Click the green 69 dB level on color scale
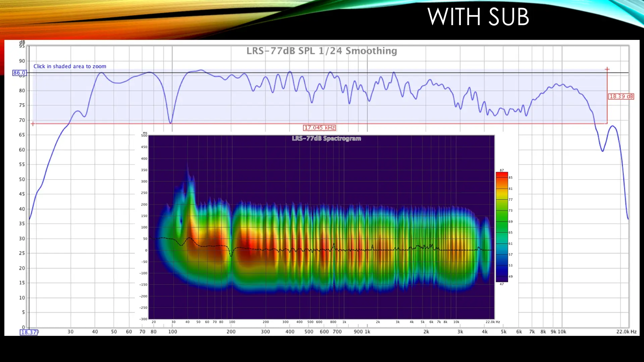Screen dimensions: 644x362 pos(502,222)
